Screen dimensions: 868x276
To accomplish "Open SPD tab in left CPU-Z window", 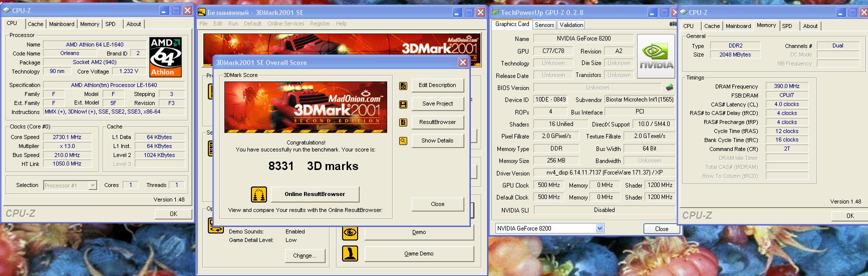I will [x=110, y=24].
